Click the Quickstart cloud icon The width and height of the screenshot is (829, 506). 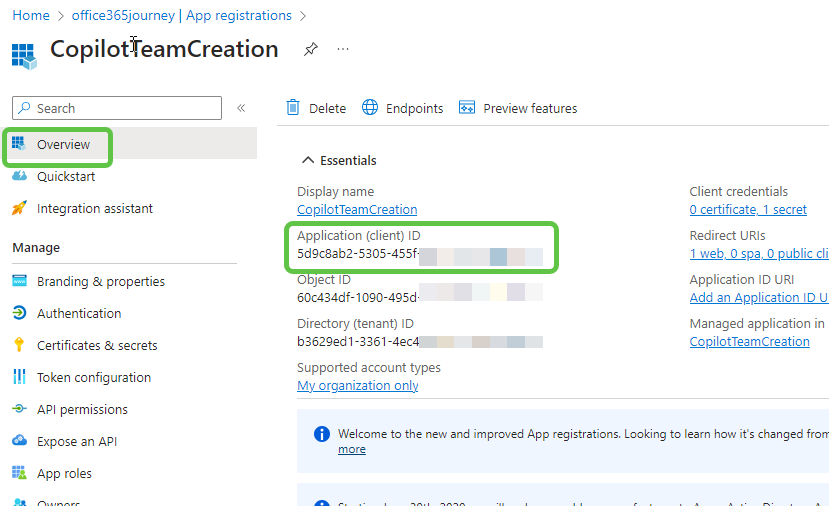(x=19, y=176)
